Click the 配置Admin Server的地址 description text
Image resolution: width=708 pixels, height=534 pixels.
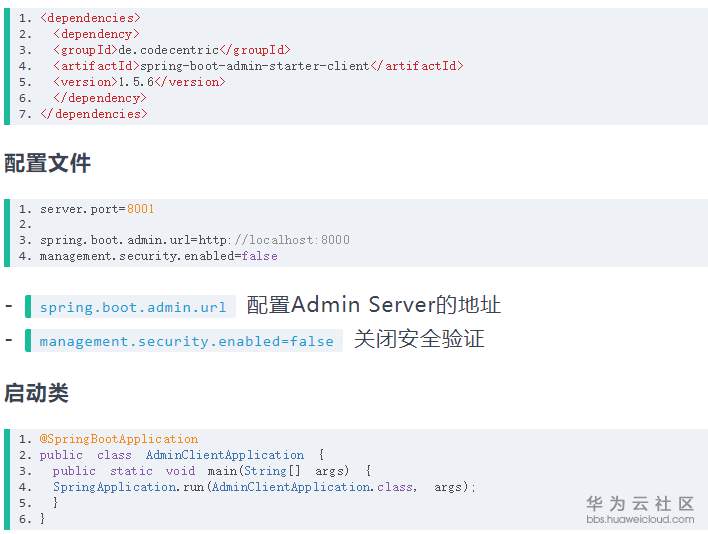[374, 306]
